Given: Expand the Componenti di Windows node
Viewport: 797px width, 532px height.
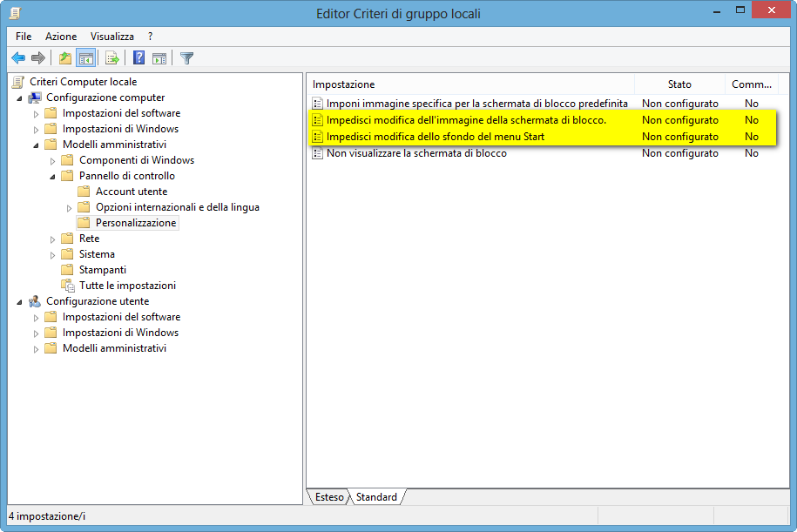Looking at the screenshot, I should point(53,161).
